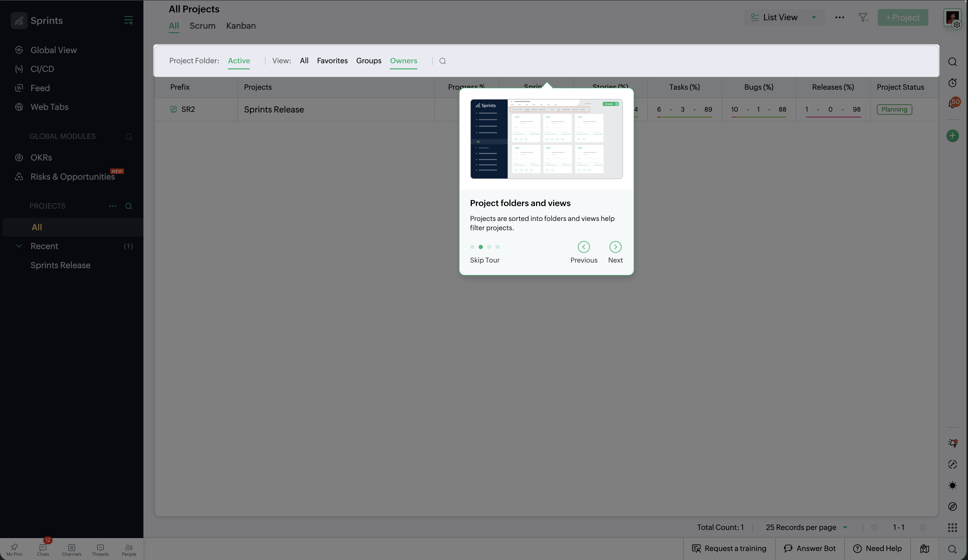Click Skip Tour in the popup

[x=485, y=260]
